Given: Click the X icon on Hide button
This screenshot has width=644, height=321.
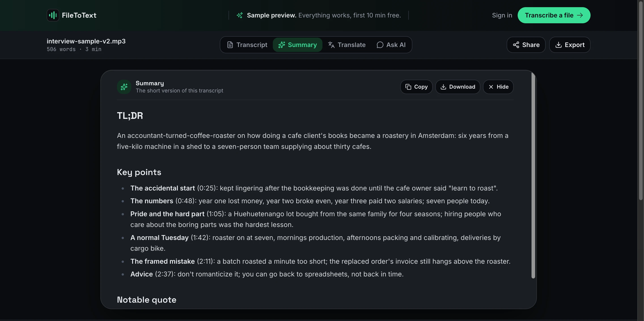Looking at the screenshot, I should (491, 87).
